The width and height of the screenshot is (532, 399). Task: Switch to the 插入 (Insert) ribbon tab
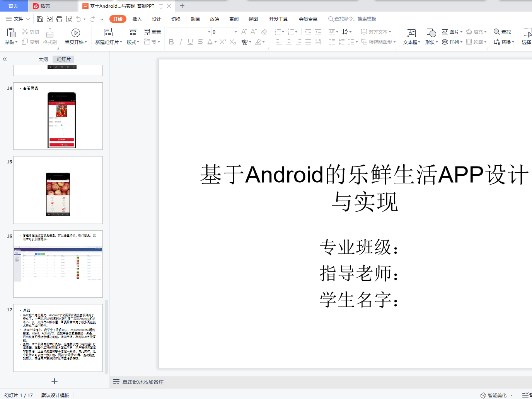click(x=137, y=19)
